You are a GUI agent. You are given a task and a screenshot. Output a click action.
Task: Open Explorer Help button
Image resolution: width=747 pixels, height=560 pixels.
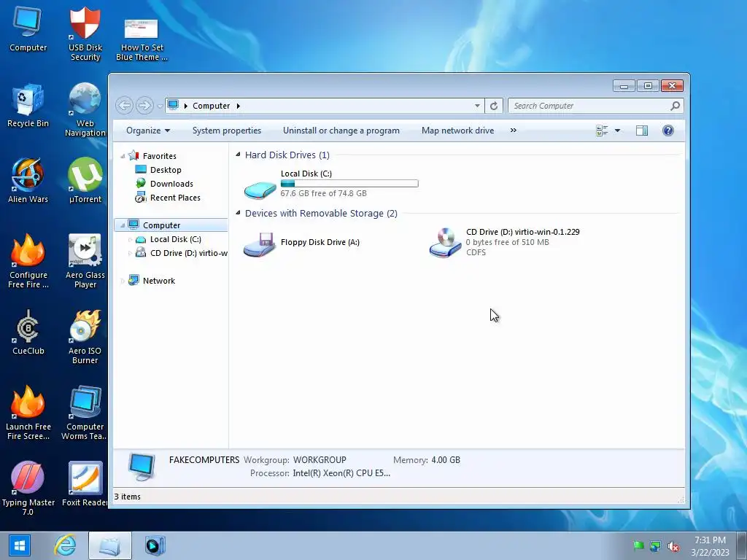tap(668, 131)
